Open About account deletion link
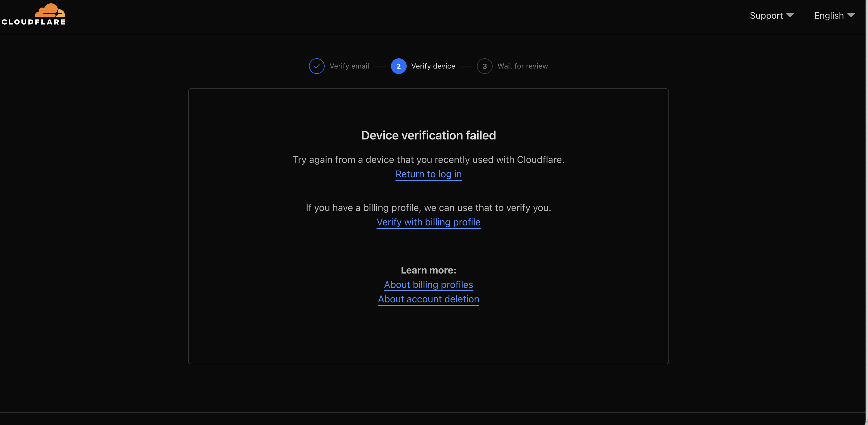Viewport: 868px width, 425px height. (428, 299)
